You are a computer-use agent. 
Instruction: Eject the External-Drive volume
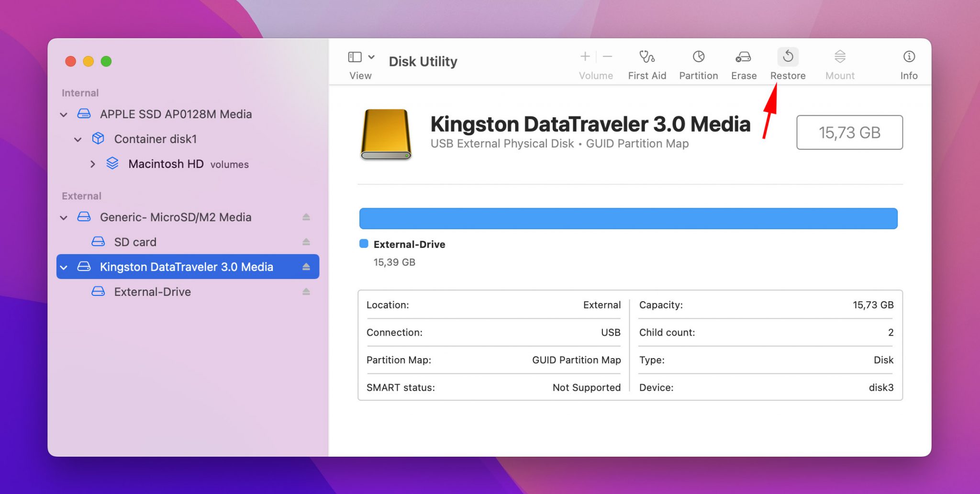click(306, 292)
